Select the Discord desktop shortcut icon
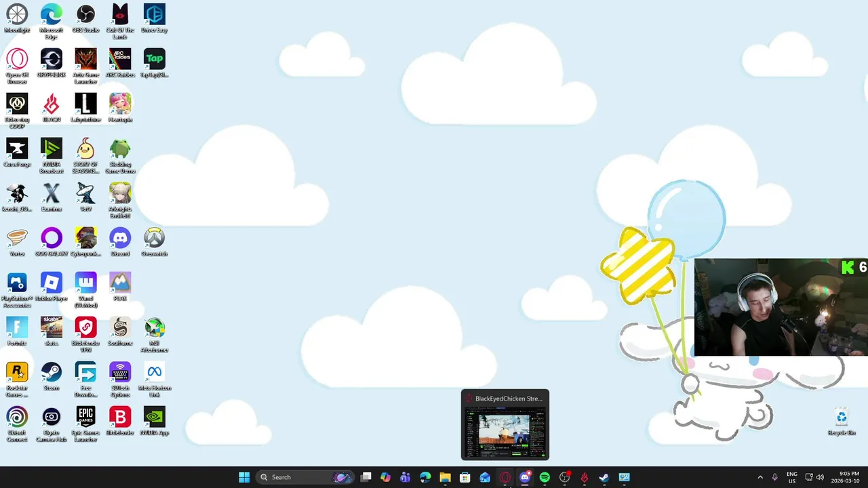This screenshot has width=868, height=488. pos(120,242)
